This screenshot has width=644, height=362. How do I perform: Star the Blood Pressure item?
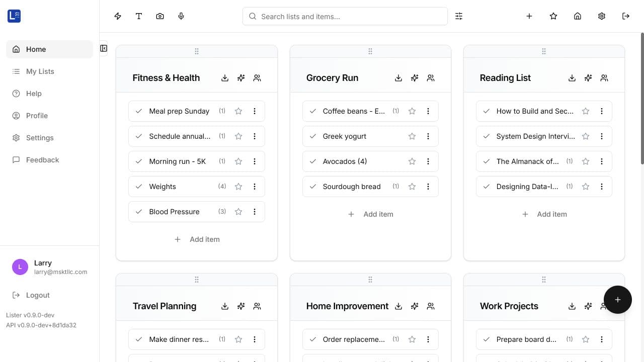238,212
